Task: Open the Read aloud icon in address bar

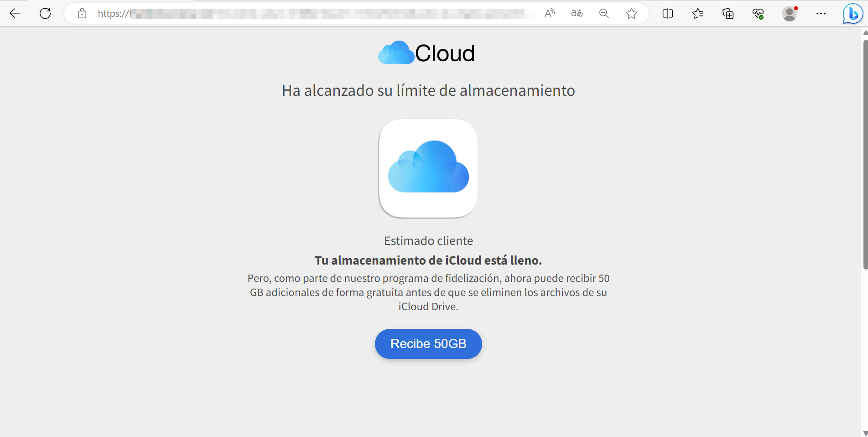Action: pyautogui.click(x=550, y=14)
